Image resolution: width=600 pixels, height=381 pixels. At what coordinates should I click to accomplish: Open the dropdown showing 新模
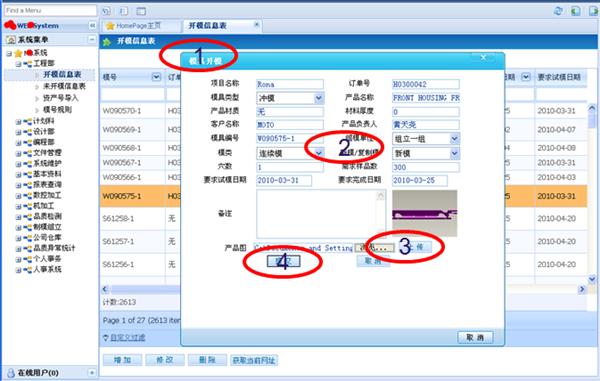[454, 153]
